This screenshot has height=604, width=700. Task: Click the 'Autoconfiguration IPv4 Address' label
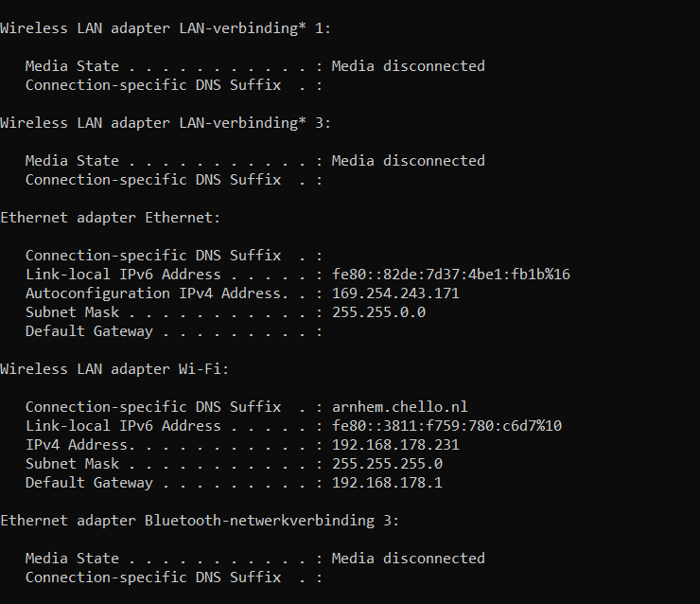coord(152,293)
